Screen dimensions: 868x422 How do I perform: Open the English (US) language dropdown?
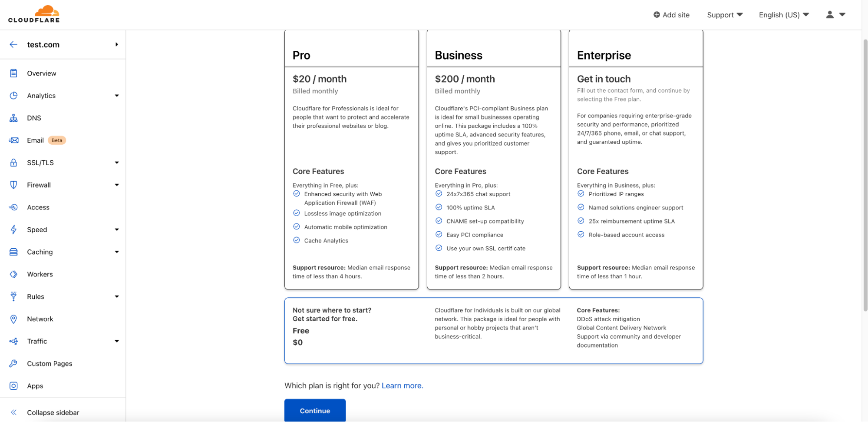[784, 15]
